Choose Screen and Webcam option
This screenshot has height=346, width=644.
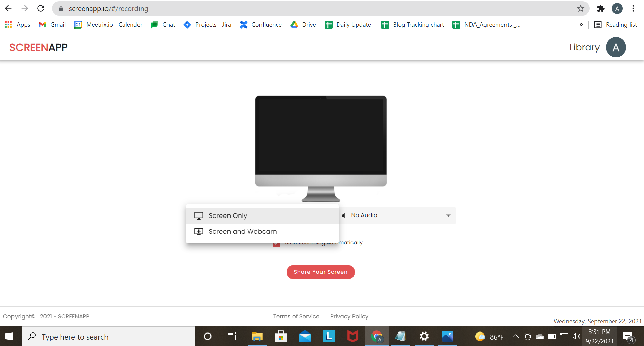(x=243, y=232)
